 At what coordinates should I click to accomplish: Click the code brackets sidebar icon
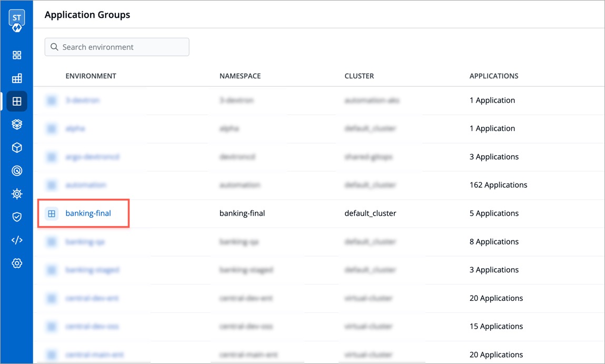click(x=17, y=240)
